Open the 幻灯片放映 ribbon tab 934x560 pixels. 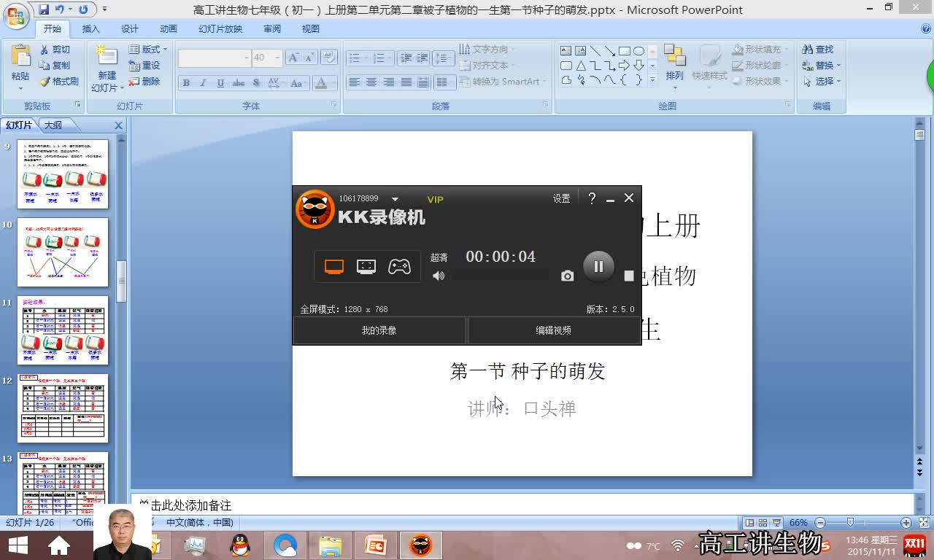click(220, 28)
